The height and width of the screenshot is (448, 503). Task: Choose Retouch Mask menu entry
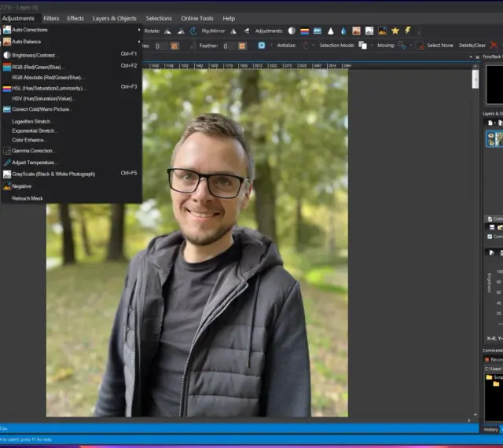point(72,198)
